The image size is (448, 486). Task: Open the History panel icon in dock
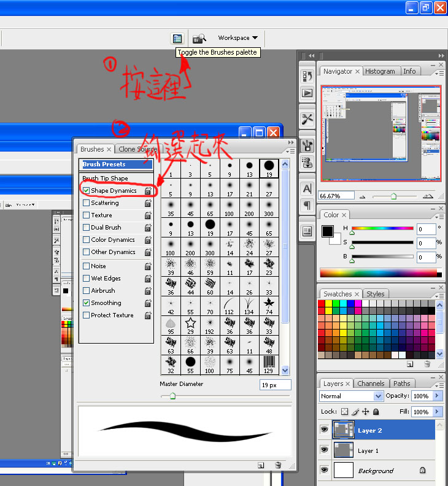(x=307, y=76)
